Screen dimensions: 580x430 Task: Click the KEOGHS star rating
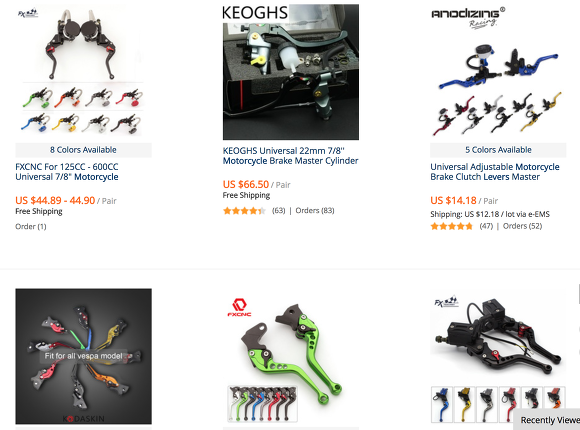tap(244, 211)
